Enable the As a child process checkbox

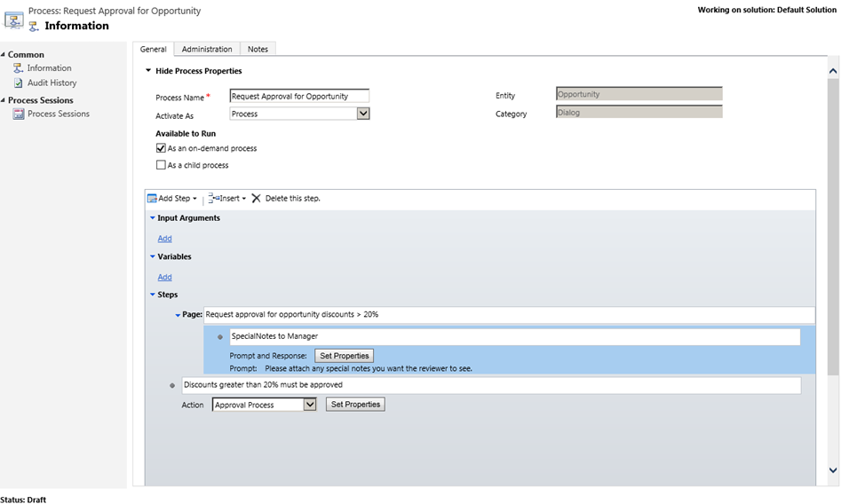[161, 165]
